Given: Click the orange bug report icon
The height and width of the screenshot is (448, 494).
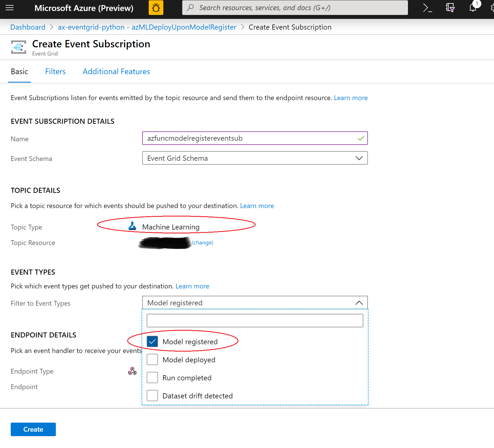Looking at the screenshot, I should click(x=156, y=8).
